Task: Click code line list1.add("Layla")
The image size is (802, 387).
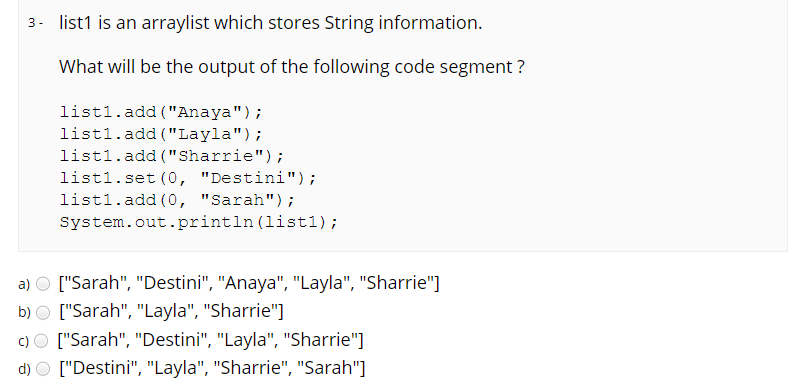Action: (161, 134)
